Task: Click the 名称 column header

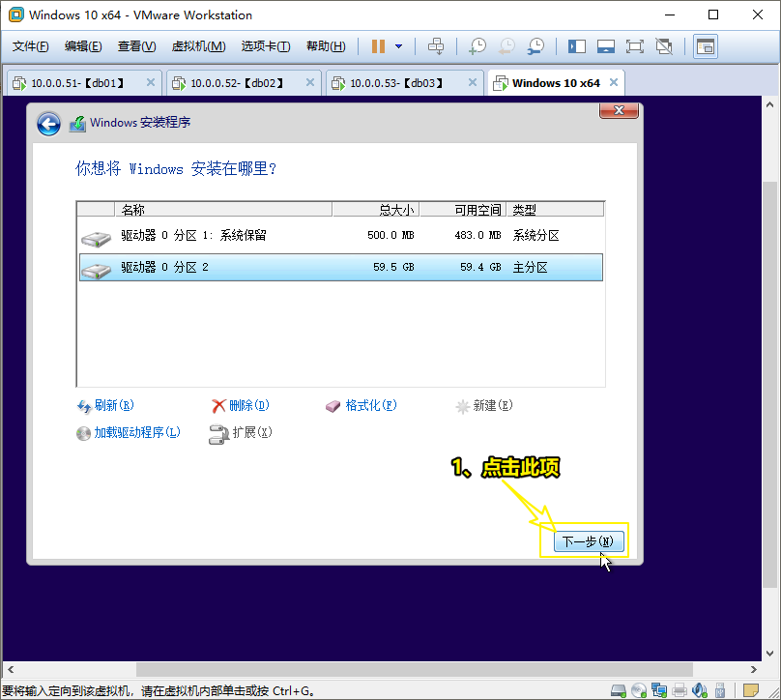Action: pos(223,210)
